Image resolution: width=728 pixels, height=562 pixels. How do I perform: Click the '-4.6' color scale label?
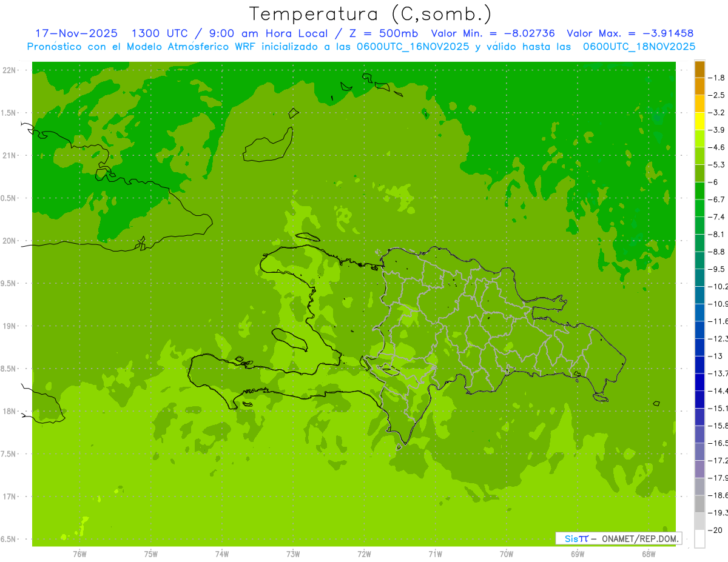717,147
